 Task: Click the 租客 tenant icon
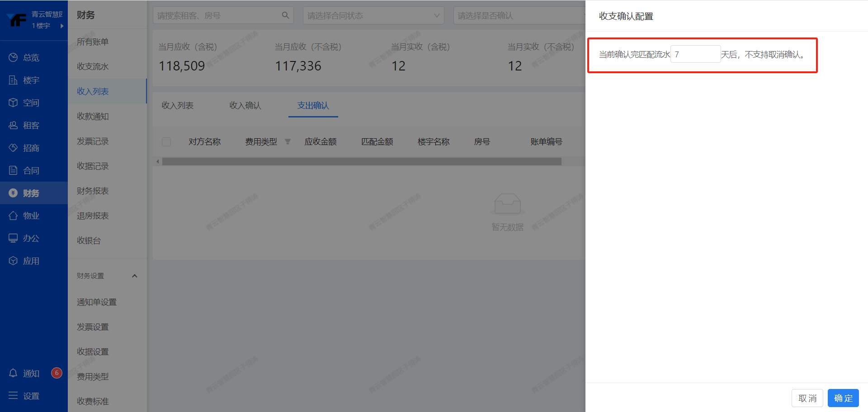13,125
